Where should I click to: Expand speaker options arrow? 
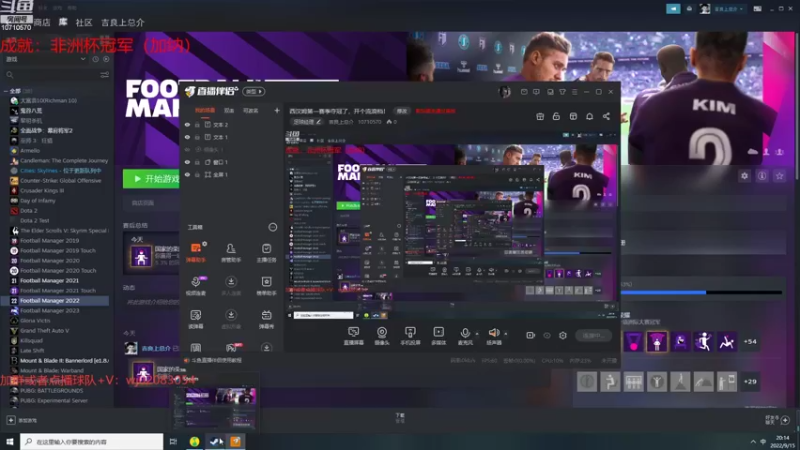click(x=506, y=334)
